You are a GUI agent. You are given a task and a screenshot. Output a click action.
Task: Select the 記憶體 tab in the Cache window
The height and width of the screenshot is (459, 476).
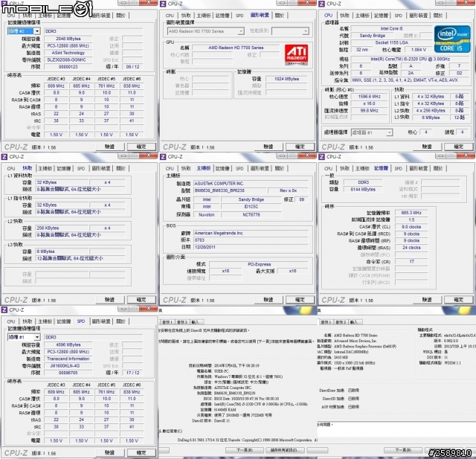[x=64, y=168]
